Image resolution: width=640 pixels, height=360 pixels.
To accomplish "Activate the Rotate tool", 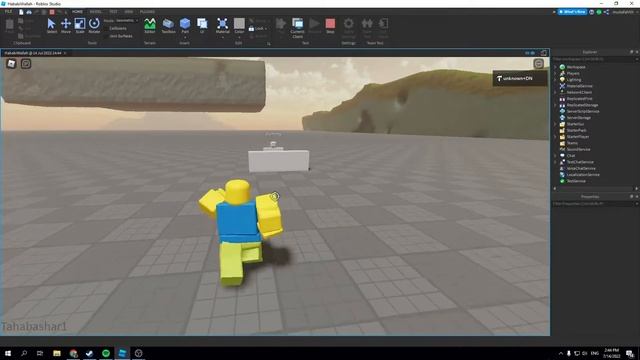I will pyautogui.click(x=94, y=25).
